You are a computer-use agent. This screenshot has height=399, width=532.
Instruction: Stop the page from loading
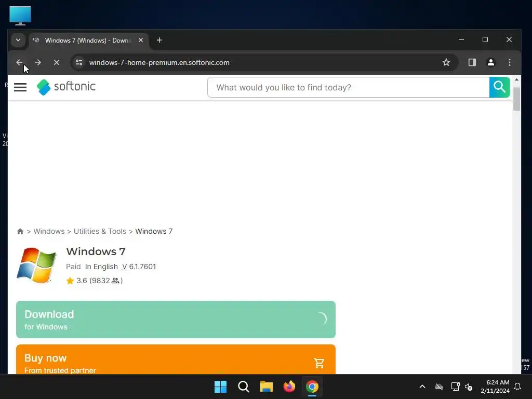click(57, 62)
